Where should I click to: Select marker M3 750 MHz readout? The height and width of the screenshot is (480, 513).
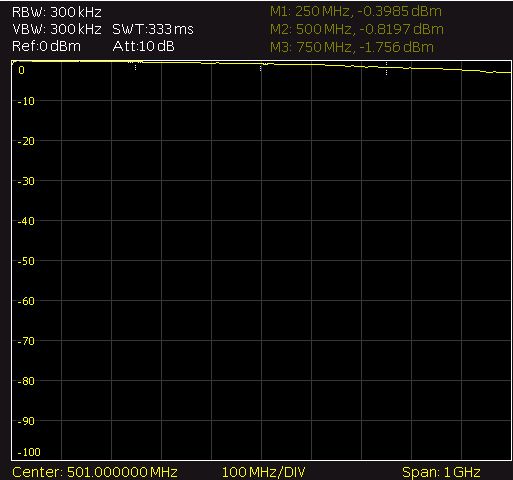tap(352, 47)
